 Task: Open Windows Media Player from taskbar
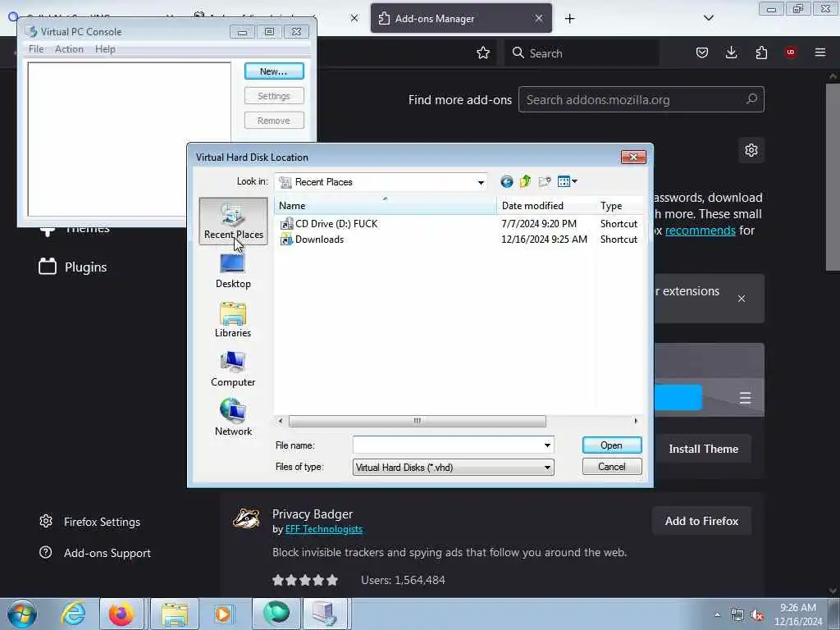coord(222,614)
